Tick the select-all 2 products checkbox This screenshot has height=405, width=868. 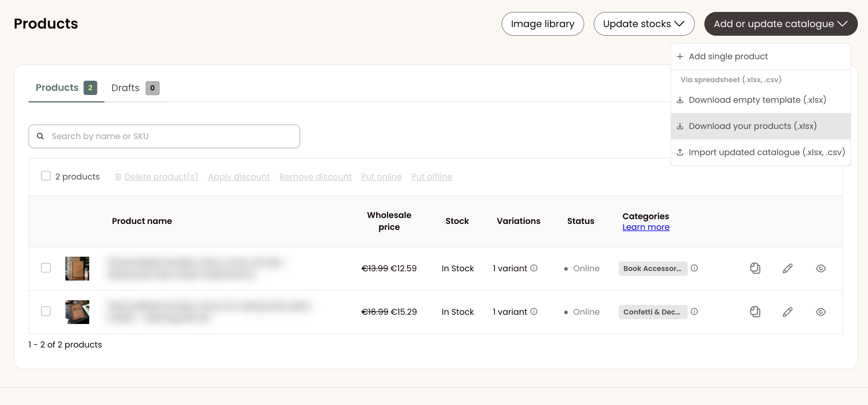(46, 176)
